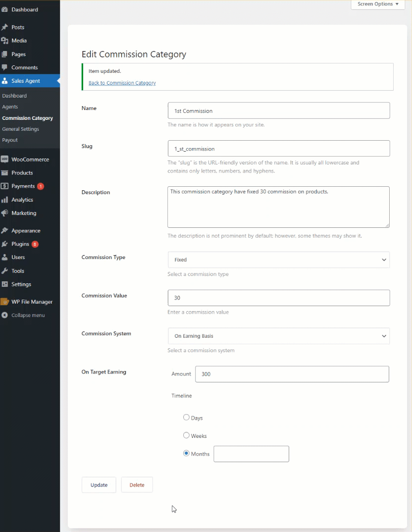
Task: Click the Dashboard gauge icon
Action: (x=4, y=9)
